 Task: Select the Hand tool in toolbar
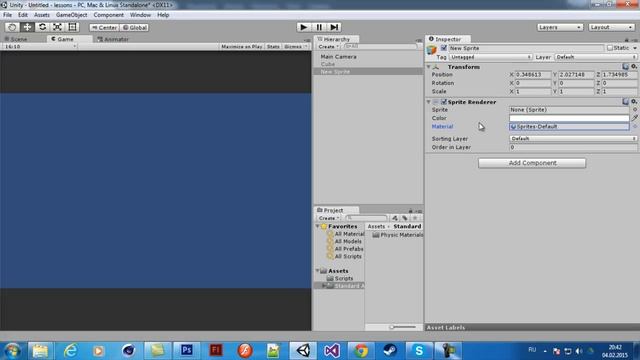coord(12,27)
